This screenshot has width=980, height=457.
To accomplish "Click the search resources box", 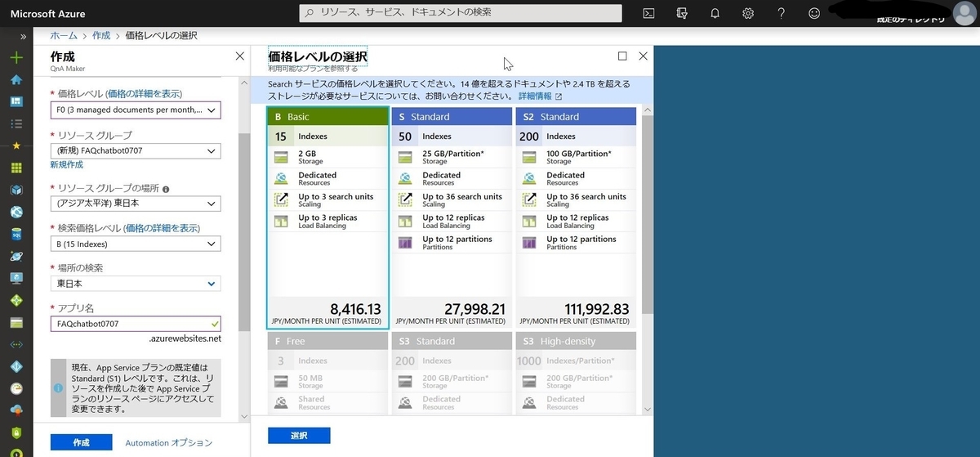I will [x=460, y=12].
